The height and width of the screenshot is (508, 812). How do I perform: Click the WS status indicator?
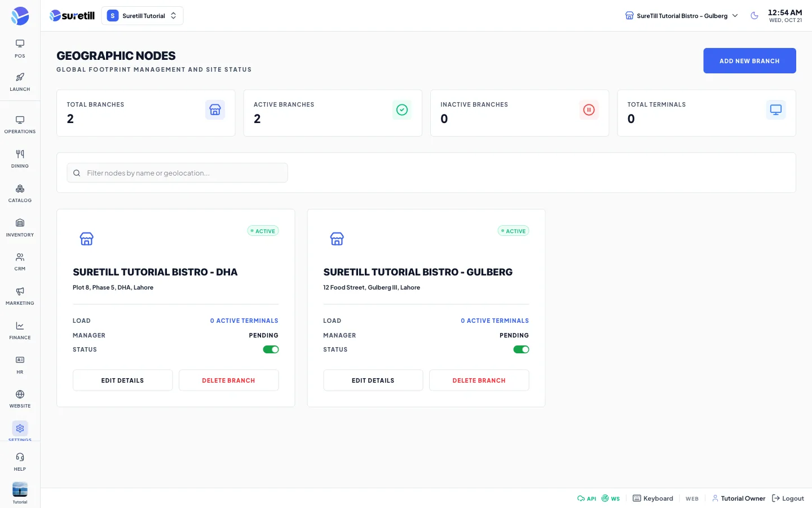611,498
